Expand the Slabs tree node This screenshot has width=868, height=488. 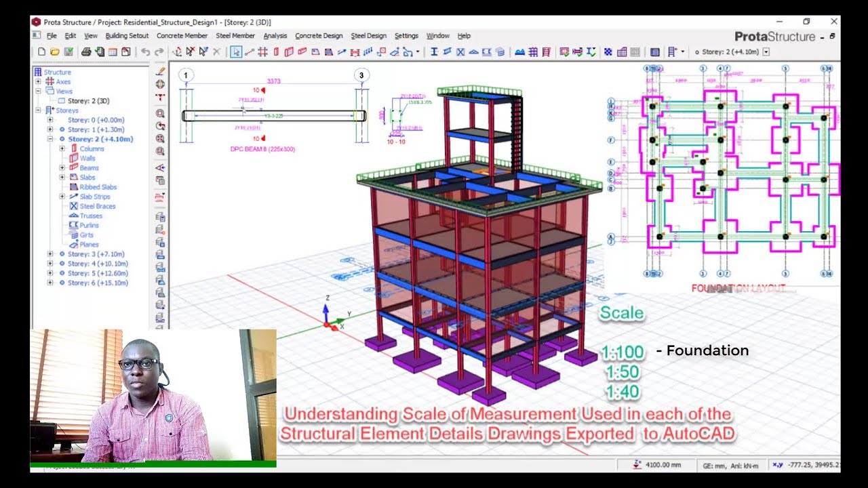coord(62,177)
